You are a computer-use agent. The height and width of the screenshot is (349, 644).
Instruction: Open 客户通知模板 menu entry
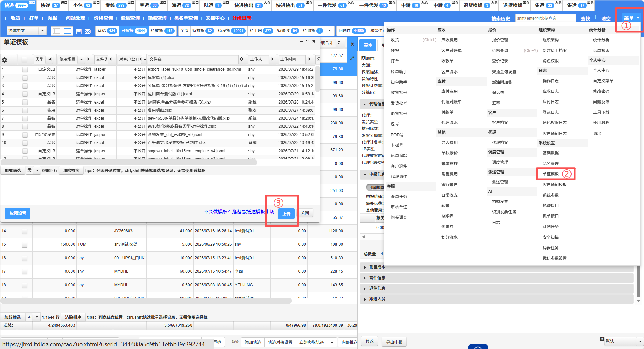pyautogui.click(x=555, y=185)
